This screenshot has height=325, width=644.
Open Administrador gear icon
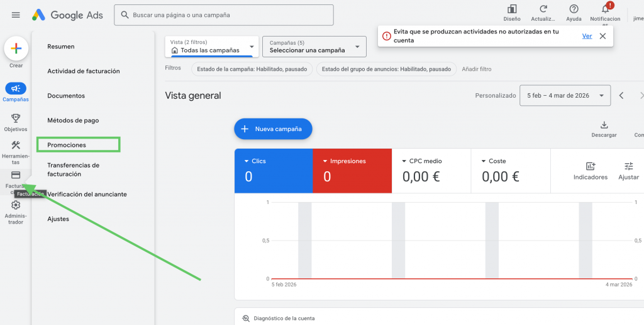click(x=16, y=205)
